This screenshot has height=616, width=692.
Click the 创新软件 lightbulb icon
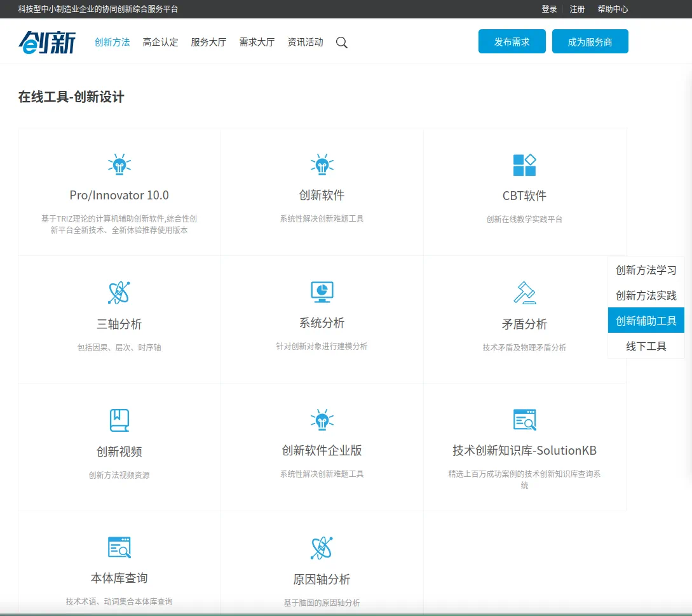point(322,164)
